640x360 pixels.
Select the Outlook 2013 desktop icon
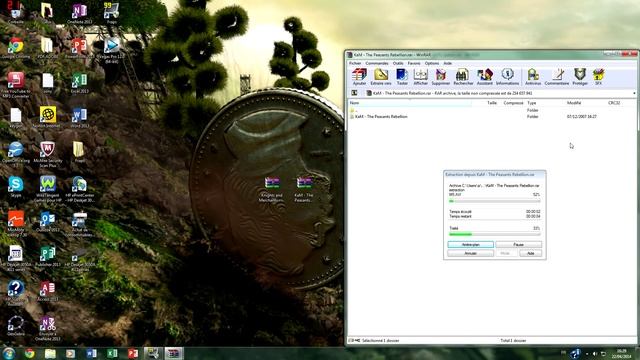pyautogui.click(x=47, y=222)
